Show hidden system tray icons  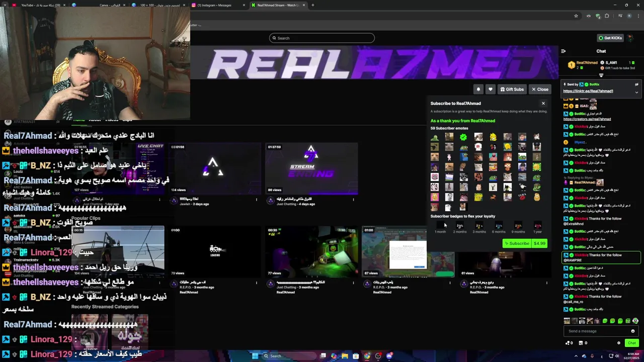576,356
